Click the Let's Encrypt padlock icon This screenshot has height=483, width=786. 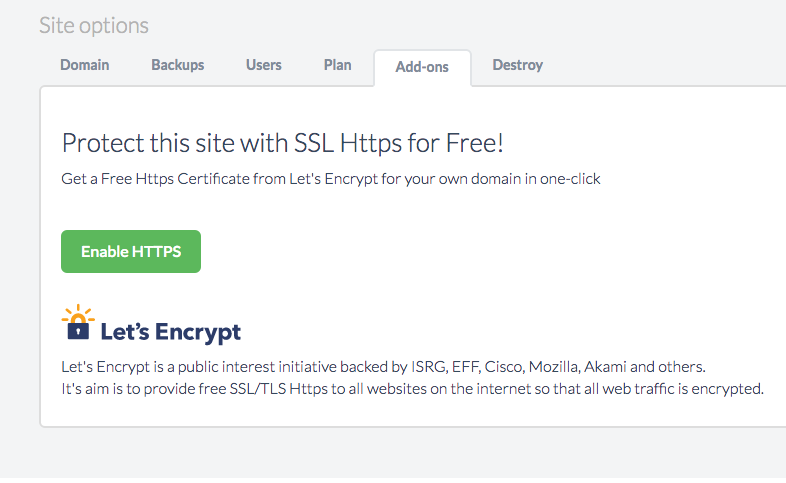pos(77,325)
